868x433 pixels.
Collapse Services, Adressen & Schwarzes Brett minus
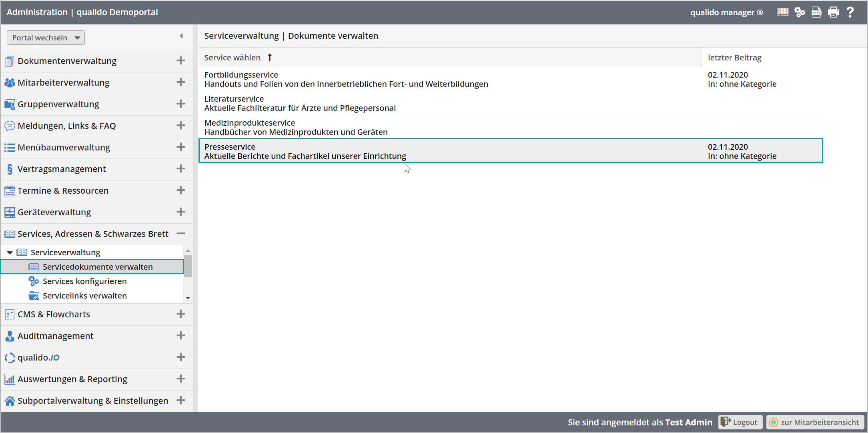point(181,234)
